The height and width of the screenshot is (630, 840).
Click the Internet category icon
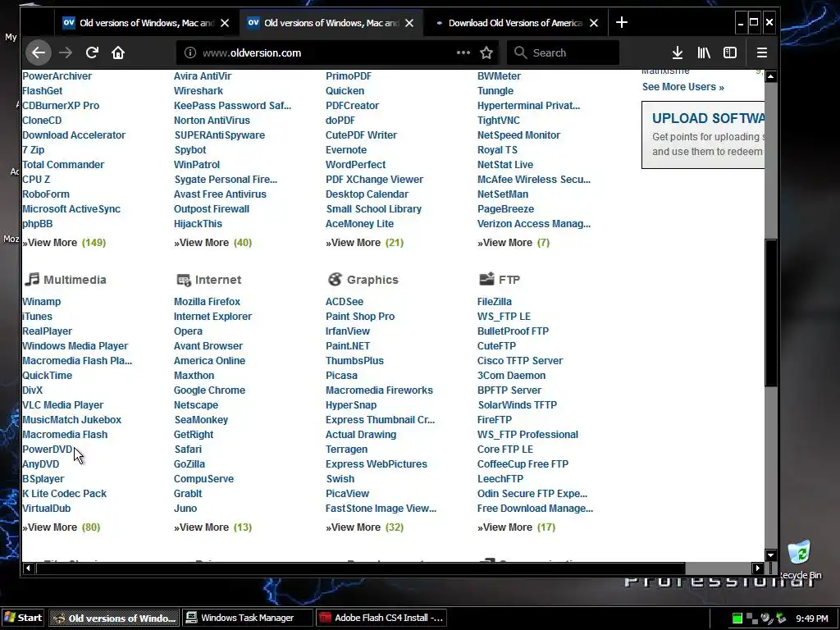pos(183,280)
